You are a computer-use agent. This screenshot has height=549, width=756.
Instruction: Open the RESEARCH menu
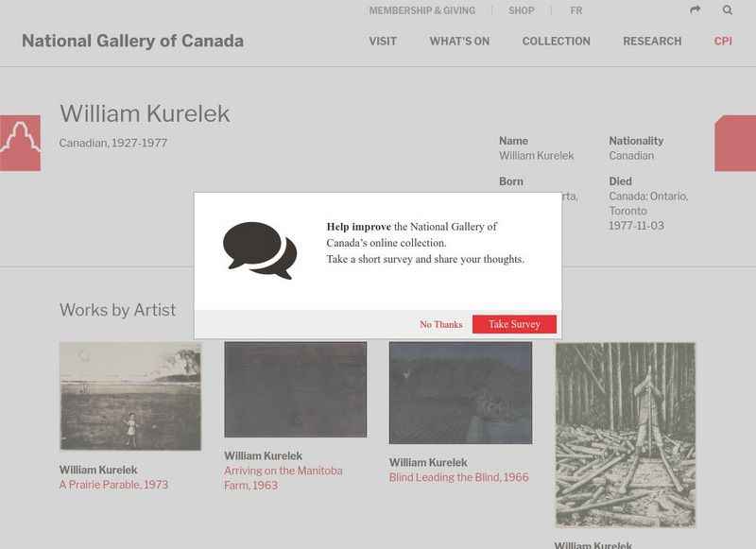(652, 42)
